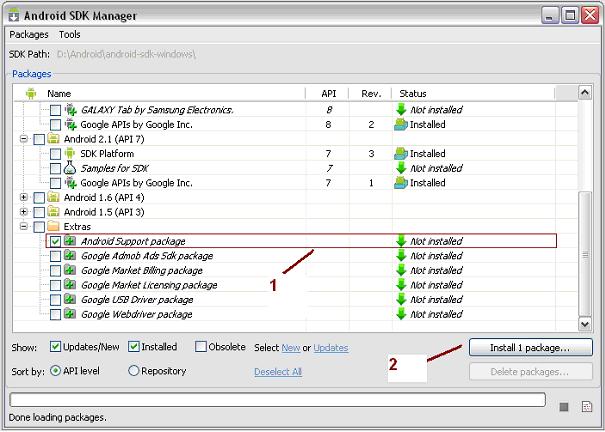This screenshot has width=605, height=432.
Task: Check the SDK Platform API 7 checkbox
Action: pos(55,154)
